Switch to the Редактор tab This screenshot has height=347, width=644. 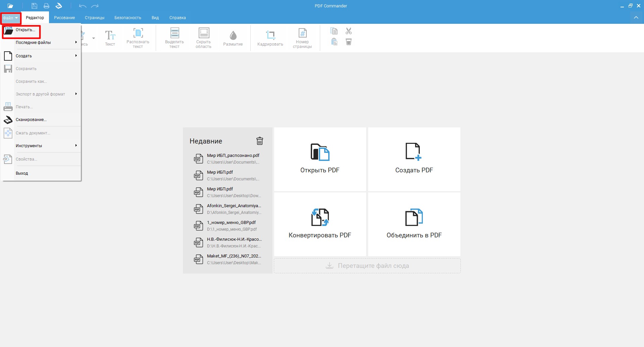(35, 18)
